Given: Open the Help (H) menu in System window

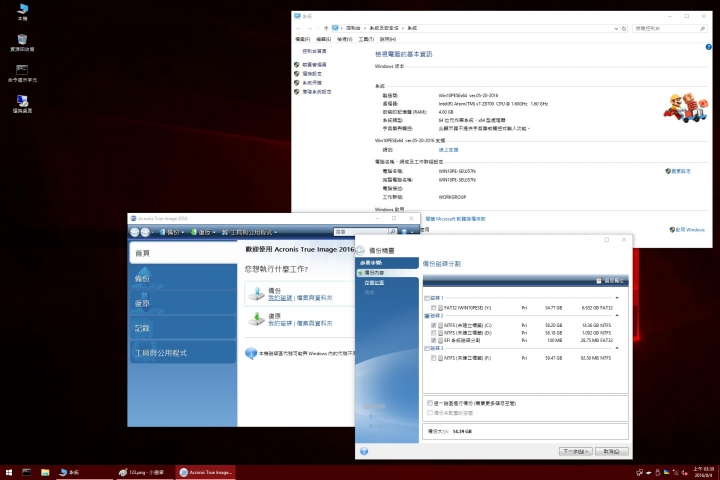Looking at the screenshot, I should [388, 40].
